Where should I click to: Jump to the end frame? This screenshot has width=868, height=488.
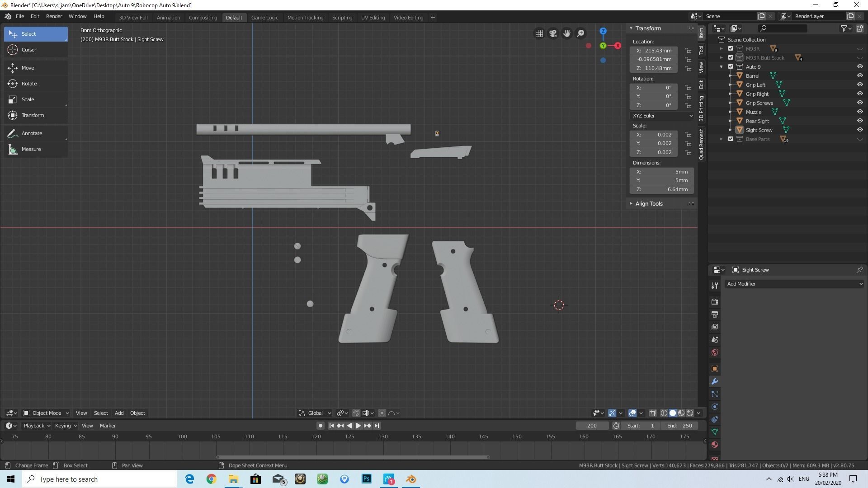377,426
